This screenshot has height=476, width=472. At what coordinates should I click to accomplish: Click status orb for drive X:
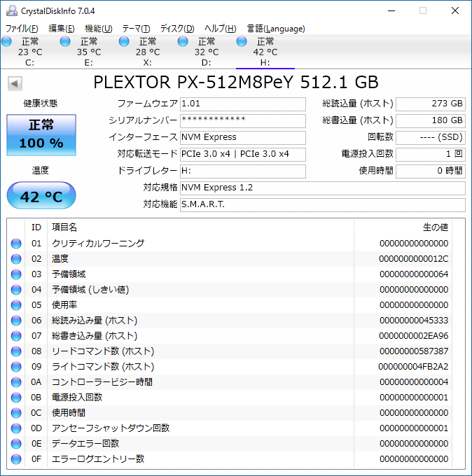(x=124, y=41)
